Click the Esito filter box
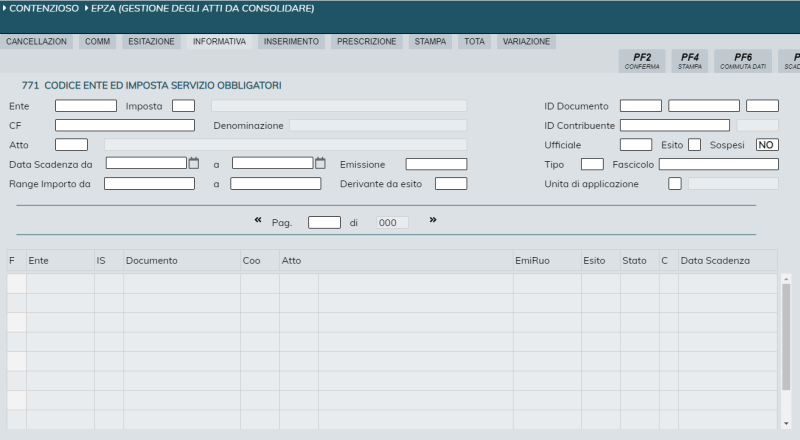 pyautogui.click(x=694, y=144)
